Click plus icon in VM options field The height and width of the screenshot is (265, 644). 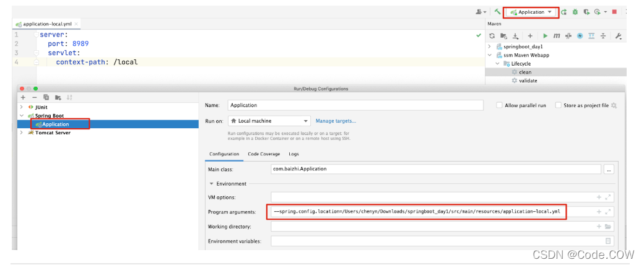click(599, 198)
